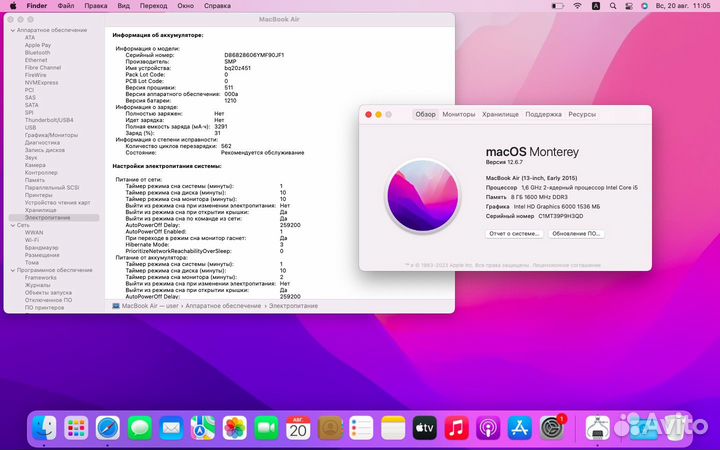Select the Обзор tab
The width and height of the screenshot is (720, 450).
[x=425, y=114]
